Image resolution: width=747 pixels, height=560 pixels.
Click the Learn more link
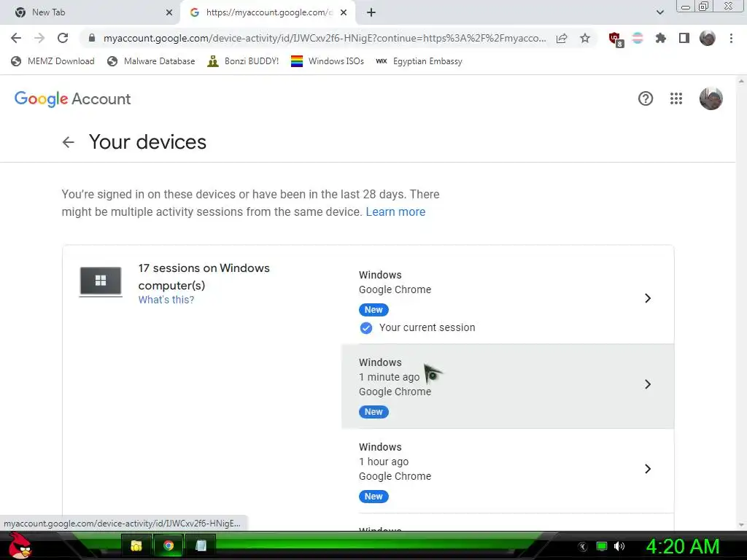click(x=395, y=212)
